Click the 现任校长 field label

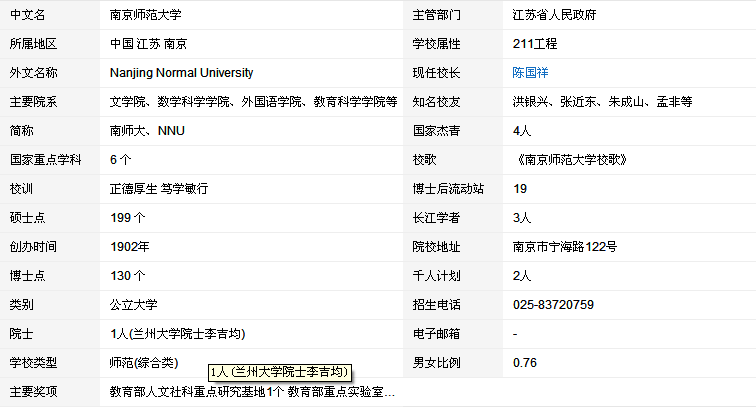pos(436,73)
